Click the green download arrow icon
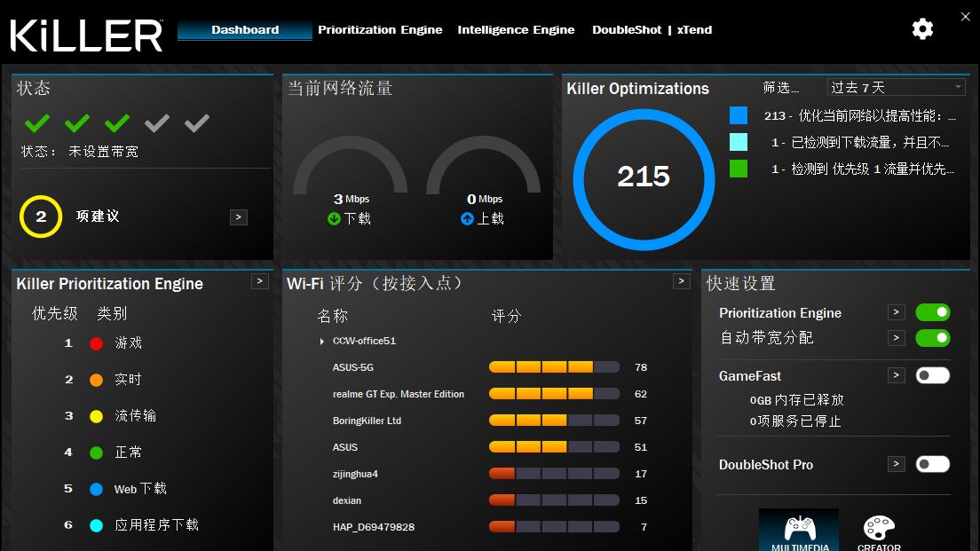This screenshot has height=551, width=980. (x=334, y=218)
